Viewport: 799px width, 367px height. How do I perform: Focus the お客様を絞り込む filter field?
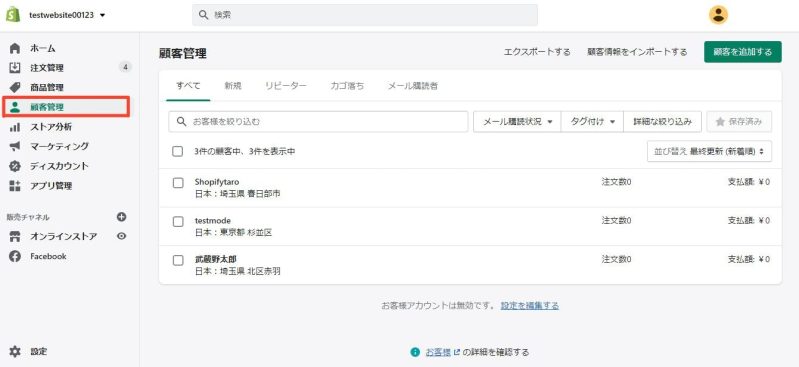click(318, 122)
